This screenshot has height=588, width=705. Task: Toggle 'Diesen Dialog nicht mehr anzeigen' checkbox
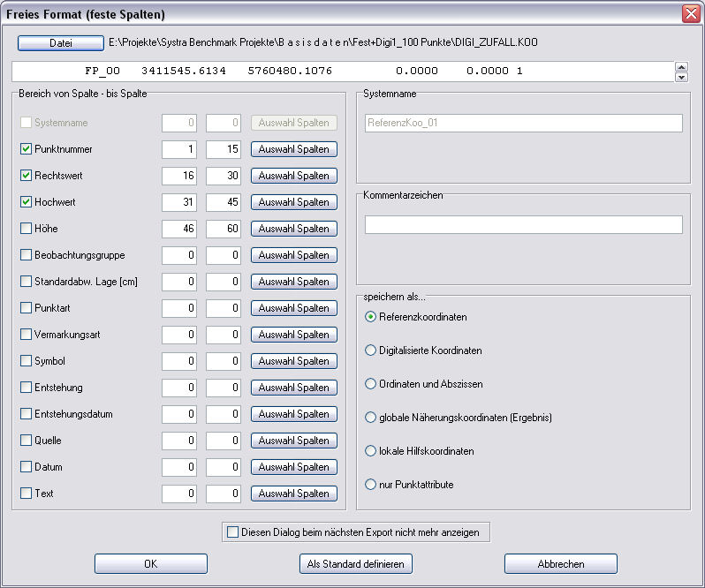pos(233,532)
